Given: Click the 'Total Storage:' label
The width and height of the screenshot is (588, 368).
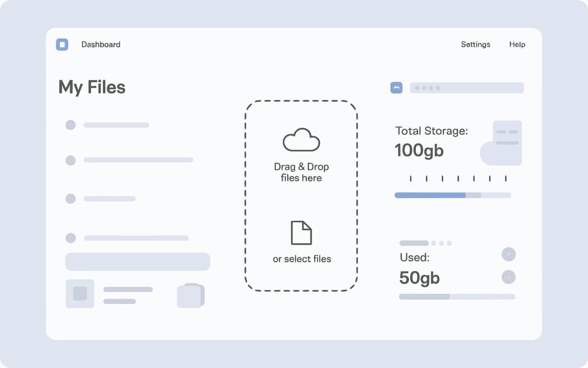Looking at the screenshot, I should coord(432,131).
